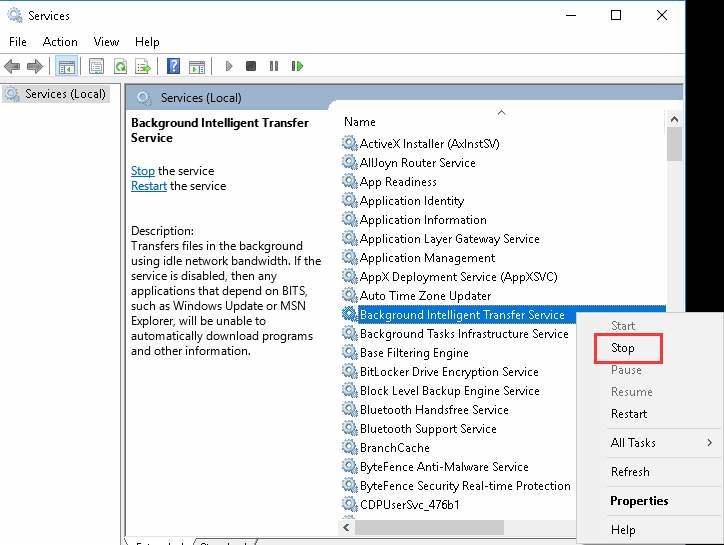Choose Stop in the context menu
Image resolution: width=724 pixels, height=545 pixels.
click(622, 348)
